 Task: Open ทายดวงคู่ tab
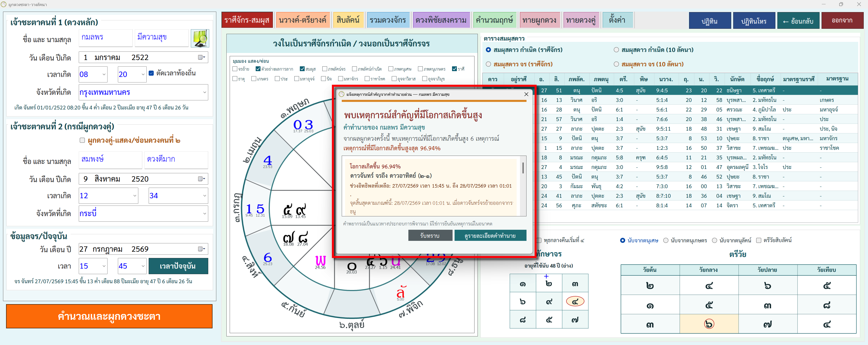coord(581,20)
